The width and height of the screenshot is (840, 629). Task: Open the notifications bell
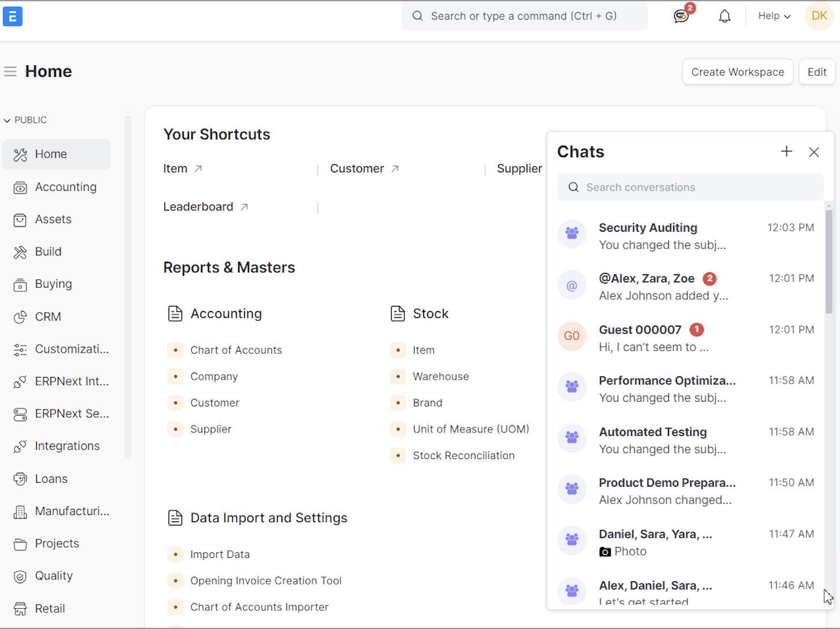pos(724,16)
